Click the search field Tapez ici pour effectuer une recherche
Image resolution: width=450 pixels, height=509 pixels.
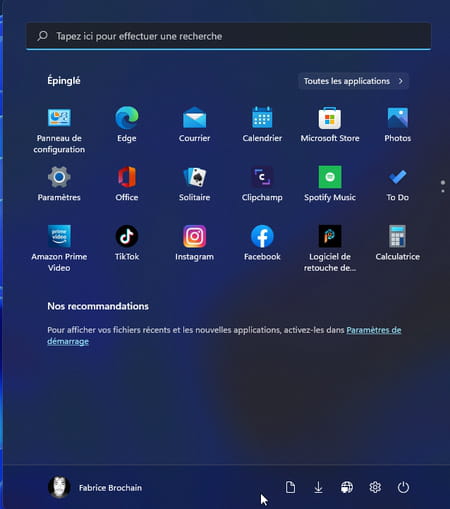[x=229, y=36]
